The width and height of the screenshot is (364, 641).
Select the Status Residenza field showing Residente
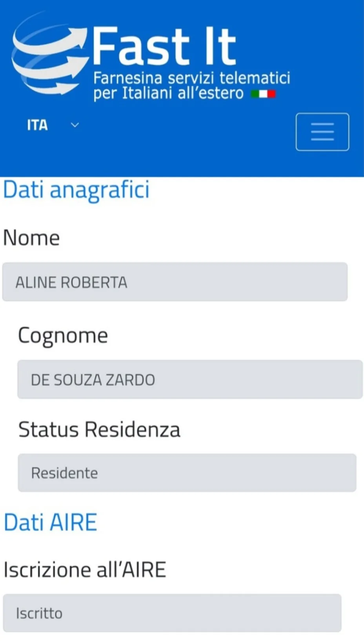tap(187, 473)
